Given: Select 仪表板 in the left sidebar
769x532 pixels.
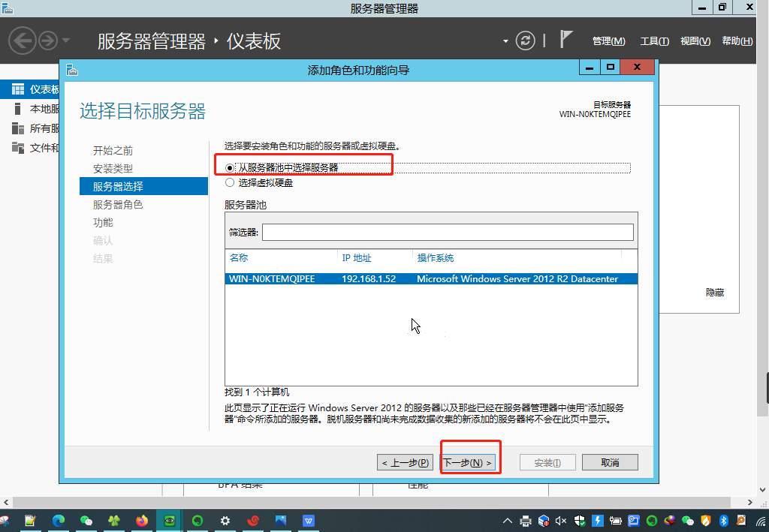Looking at the screenshot, I should (x=29, y=89).
